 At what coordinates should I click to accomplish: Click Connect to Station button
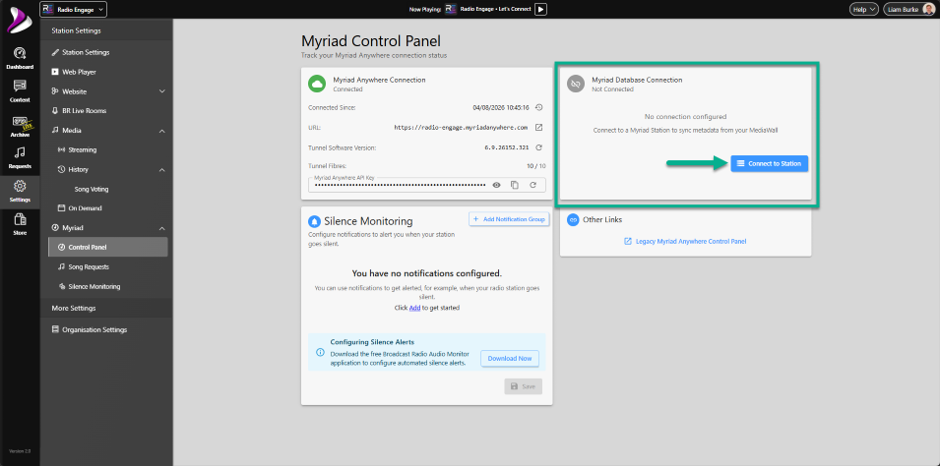pyautogui.click(x=769, y=164)
